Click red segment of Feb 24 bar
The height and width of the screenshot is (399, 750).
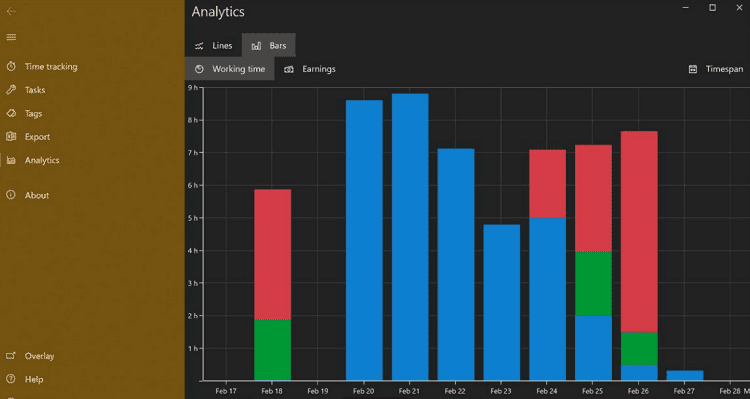click(x=548, y=184)
